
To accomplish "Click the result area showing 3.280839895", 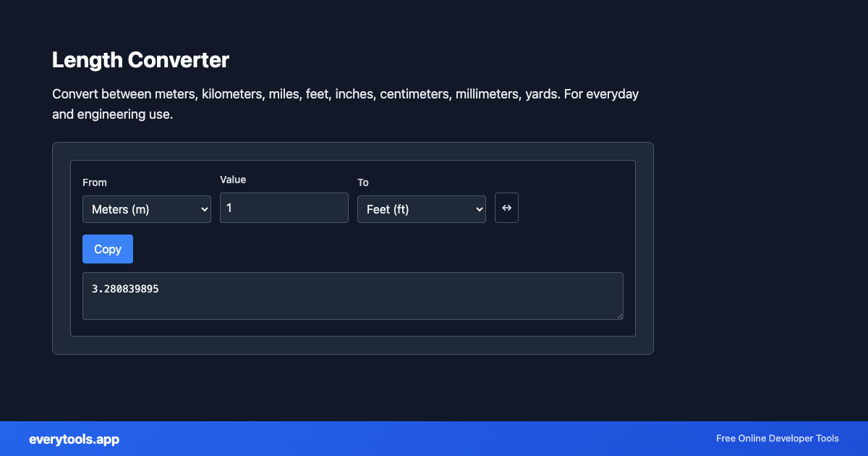I will click(353, 295).
